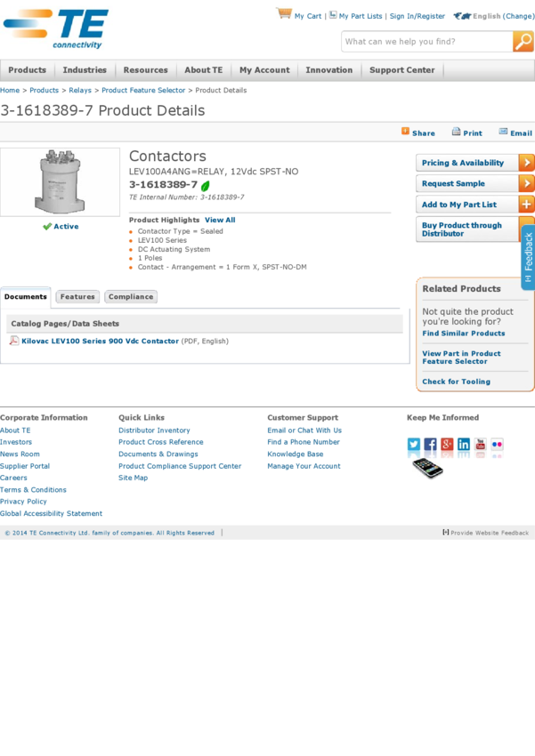This screenshot has width=535, height=756.
Task: Open Supplier Portal footer link
Action: click(25, 466)
